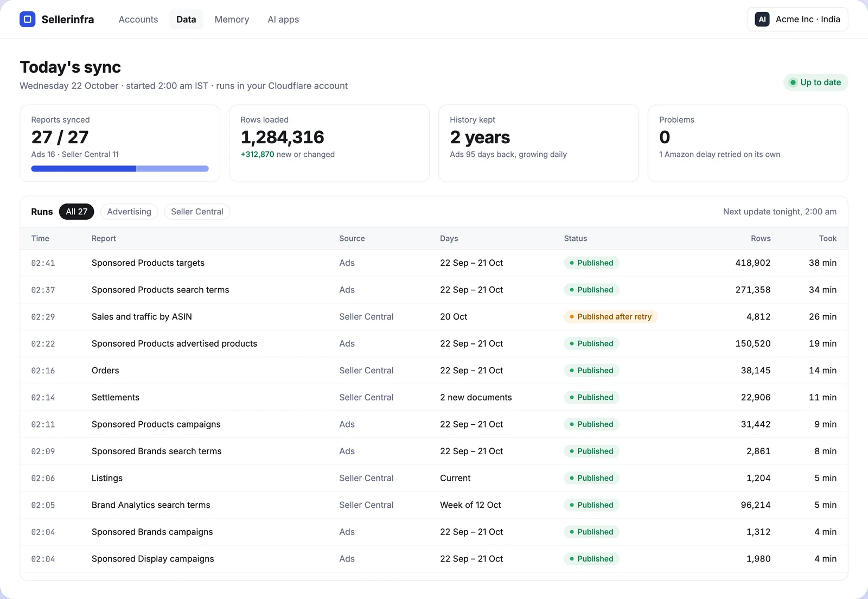Click the Published after retry status badge
868x599 pixels.
(x=611, y=317)
